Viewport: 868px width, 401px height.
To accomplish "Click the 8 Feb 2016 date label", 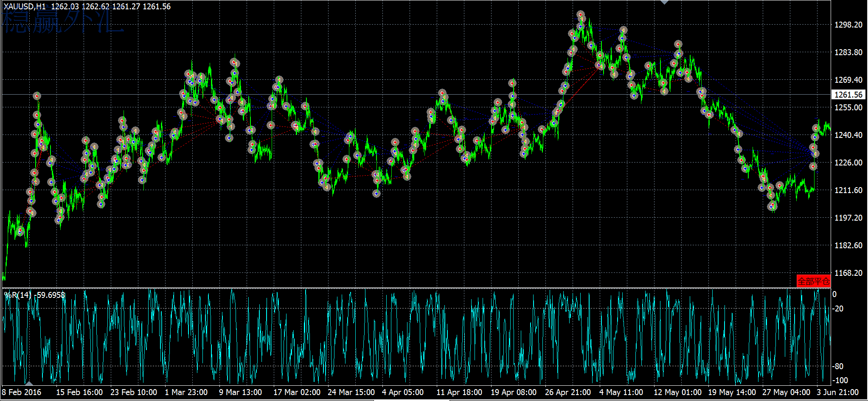I will (x=22, y=392).
